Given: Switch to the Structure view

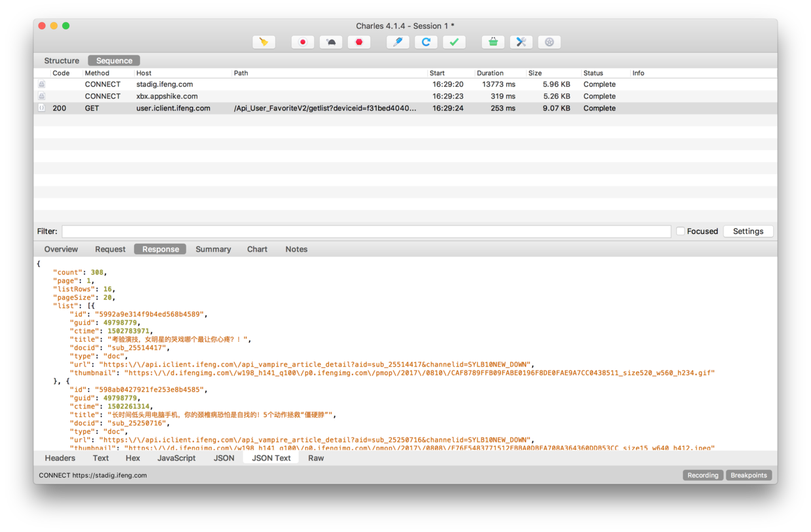Looking at the screenshot, I should pyautogui.click(x=61, y=61).
